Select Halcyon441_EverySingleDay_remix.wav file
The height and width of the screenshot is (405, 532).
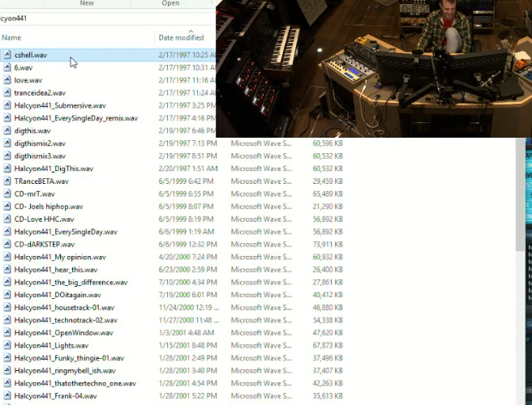point(75,118)
